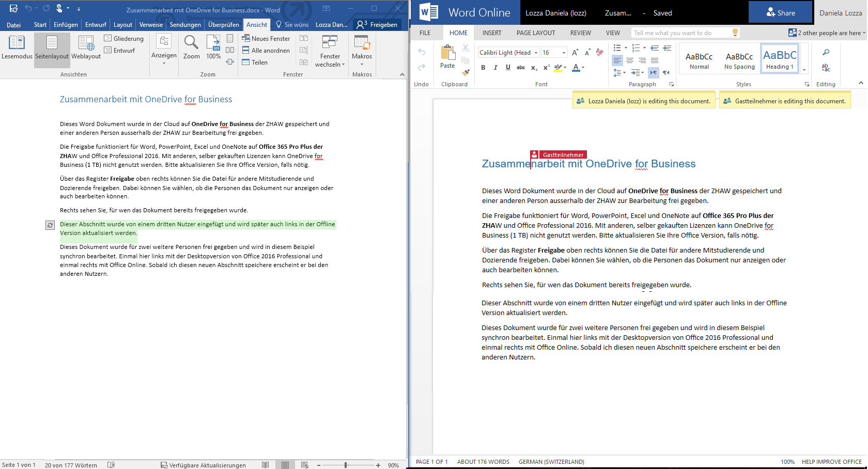The height and width of the screenshot is (469, 868).
Task: Click Increase Indent in Word Online Paragraph group
Action: click(667, 48)
